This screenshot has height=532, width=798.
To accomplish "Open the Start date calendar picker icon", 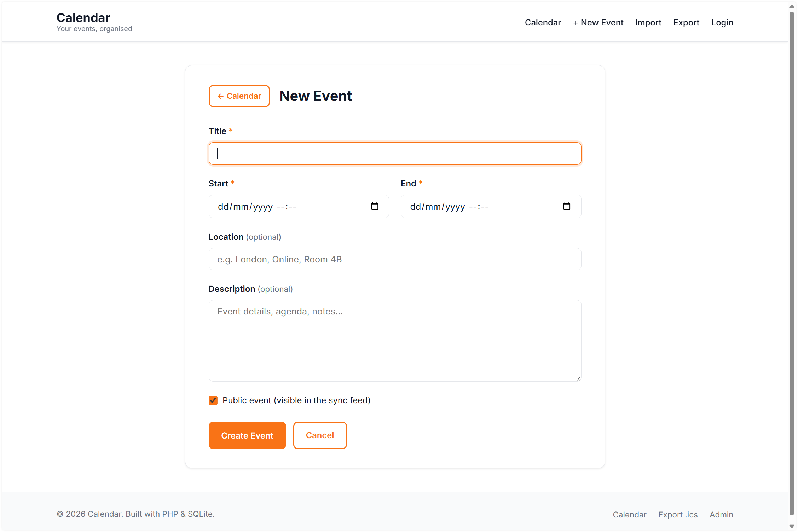I will tap(375, 206).
